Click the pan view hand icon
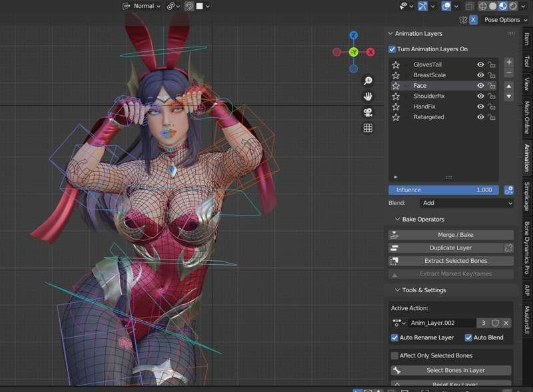This screenshot has height=392, width=533. click(368, 97)
